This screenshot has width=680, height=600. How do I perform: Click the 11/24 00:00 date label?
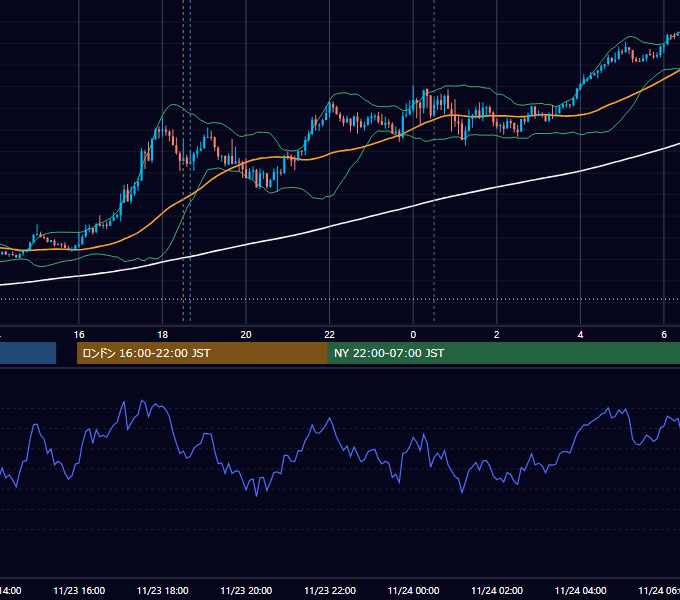(x=413, y=591)
